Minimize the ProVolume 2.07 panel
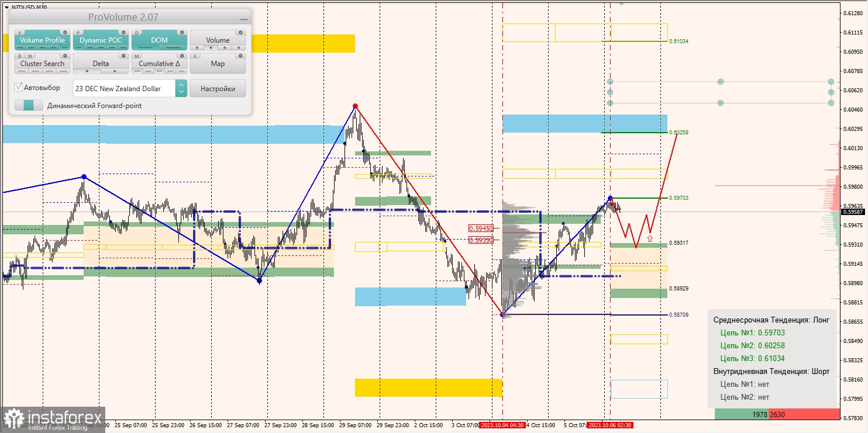The image size is (868, 433). (244, 19)
